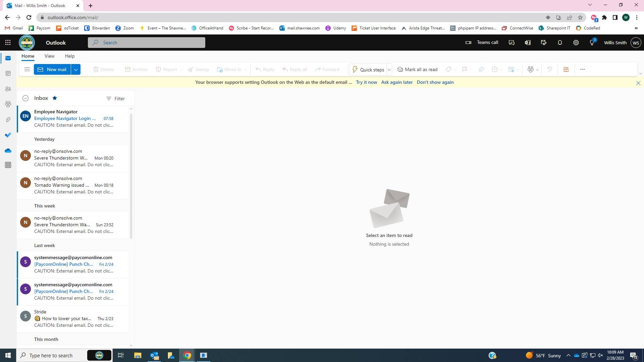
Task: Open the Groups module in the left rail
Action: (8, 104)
